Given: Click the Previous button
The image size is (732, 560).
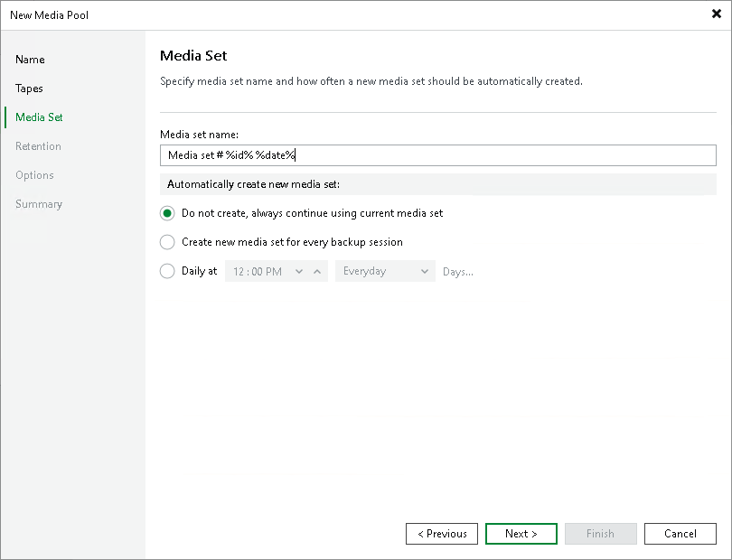Looking at the screenshot, I should 442,534.
